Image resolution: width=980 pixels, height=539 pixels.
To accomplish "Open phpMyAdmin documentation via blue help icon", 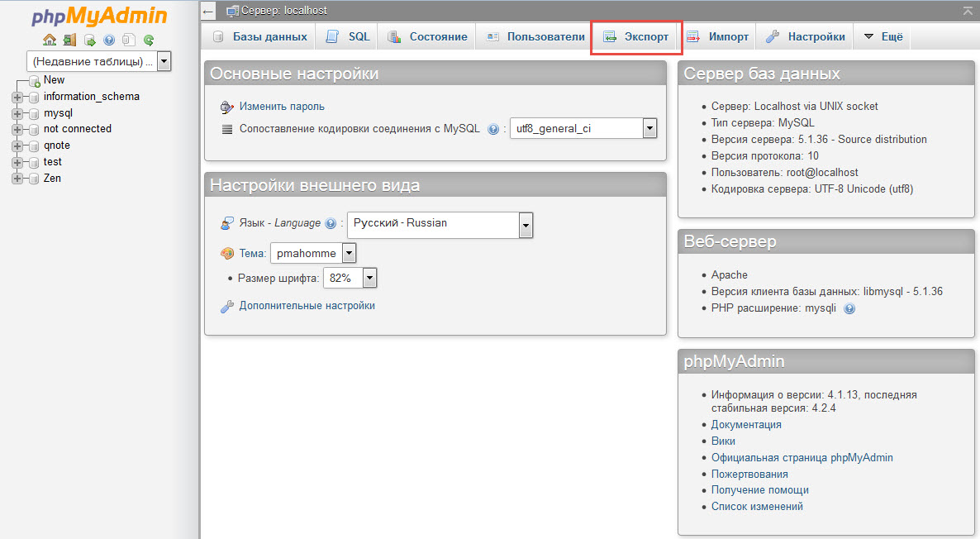I will coord(109,40).
